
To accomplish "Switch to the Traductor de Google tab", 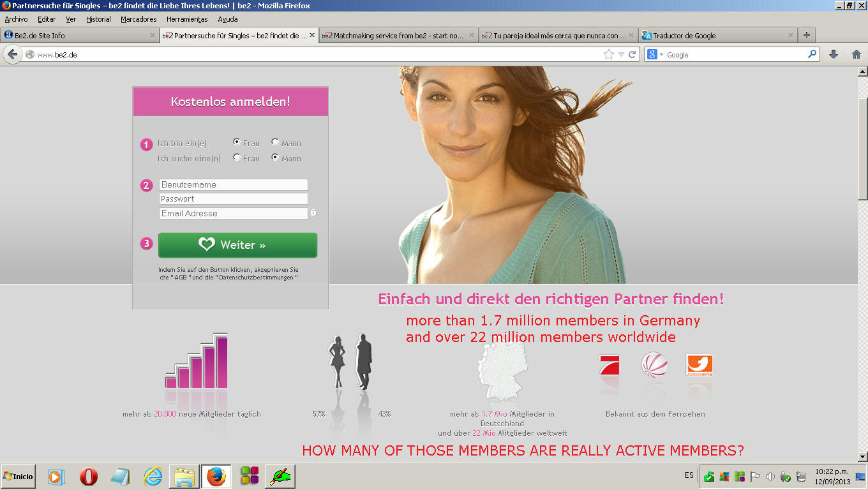I will pos(718,36).
